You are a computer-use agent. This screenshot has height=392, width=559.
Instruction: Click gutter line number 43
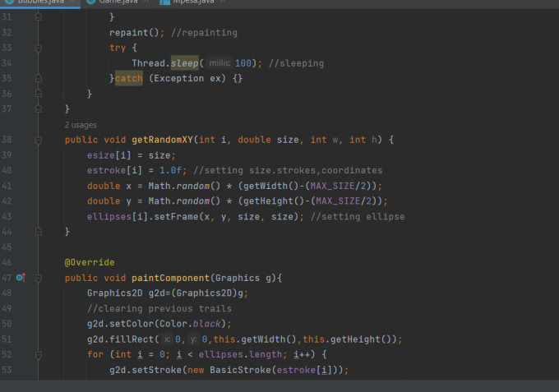pyautogui.click(x=7, y=216)
